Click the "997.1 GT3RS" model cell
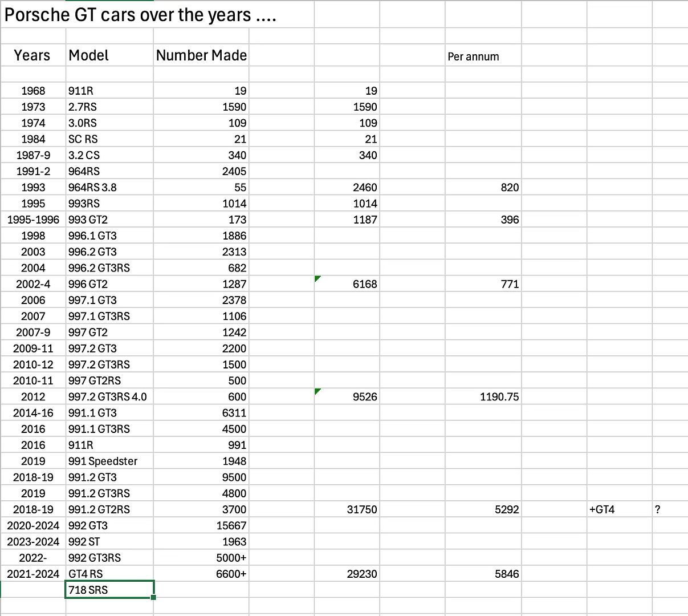The image size is (688, 616). 109,316
